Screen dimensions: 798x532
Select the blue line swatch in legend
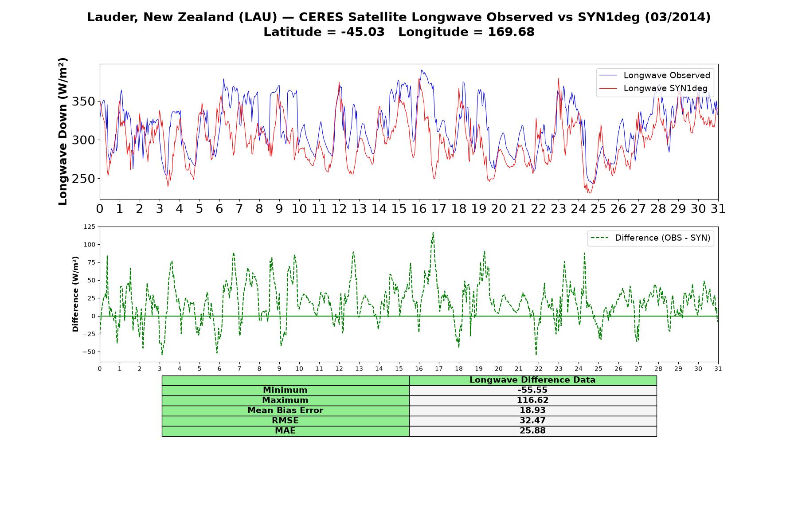click(608, 75)
